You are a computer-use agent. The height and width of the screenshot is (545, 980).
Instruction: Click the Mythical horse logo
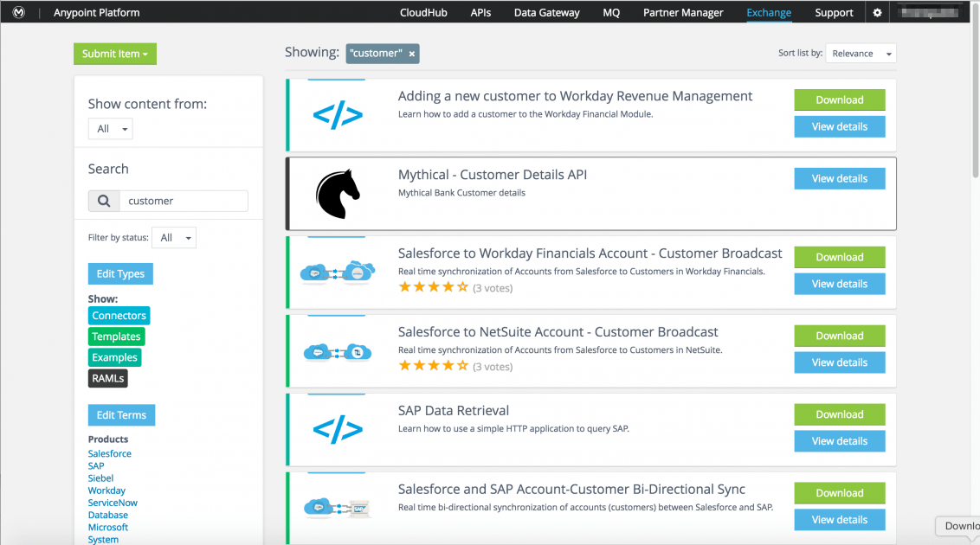point(337,192)
